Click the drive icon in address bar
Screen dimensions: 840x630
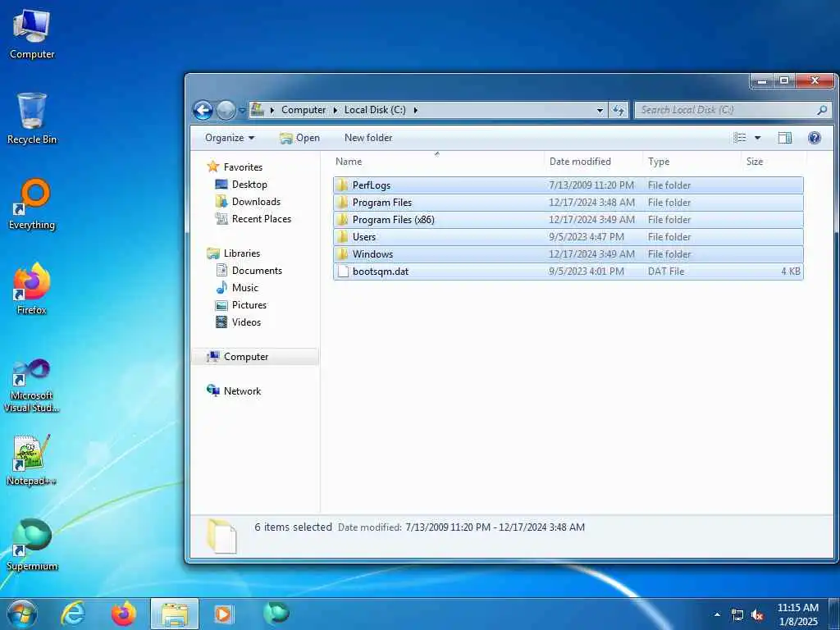pyautogui.click(x=258, y=109)
